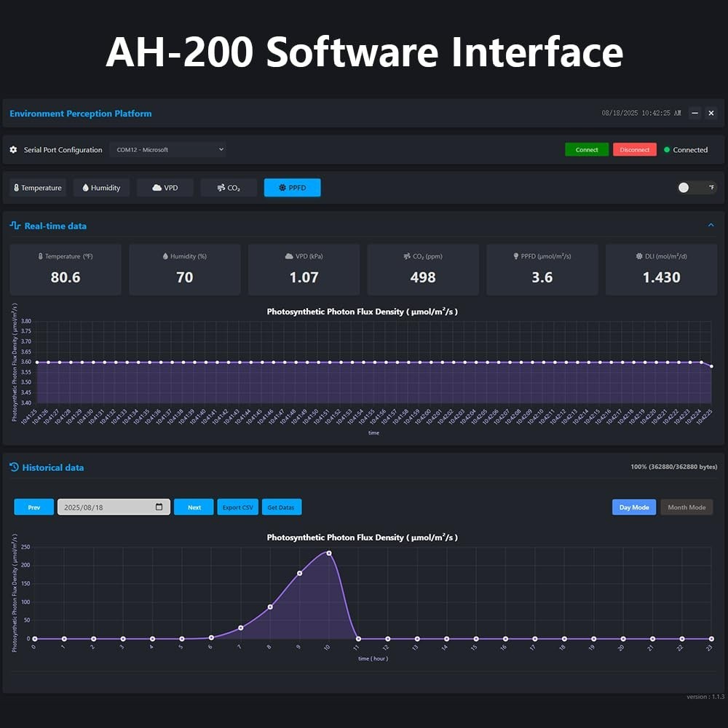This screenshot has height=728, width=728.
Task: Select the Temperature thermometer sensor icon
Action: [x=16, y=188]
